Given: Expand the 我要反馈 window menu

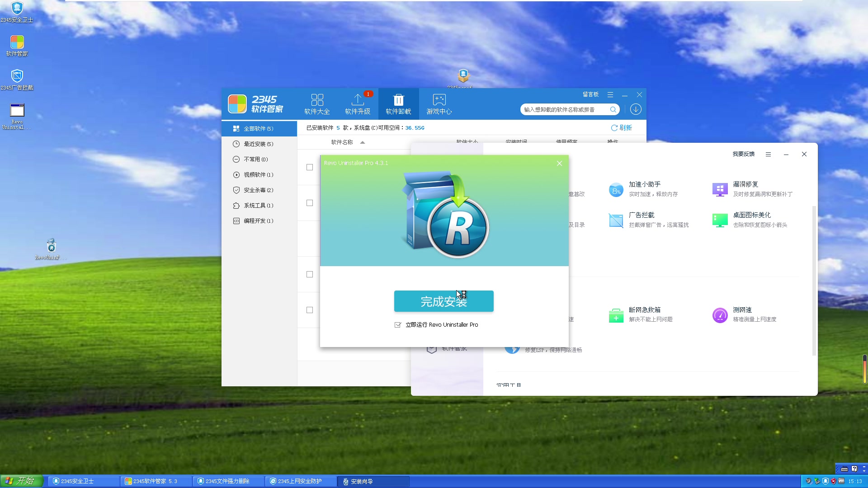Looking at the screenshot, I should [768, 154].
